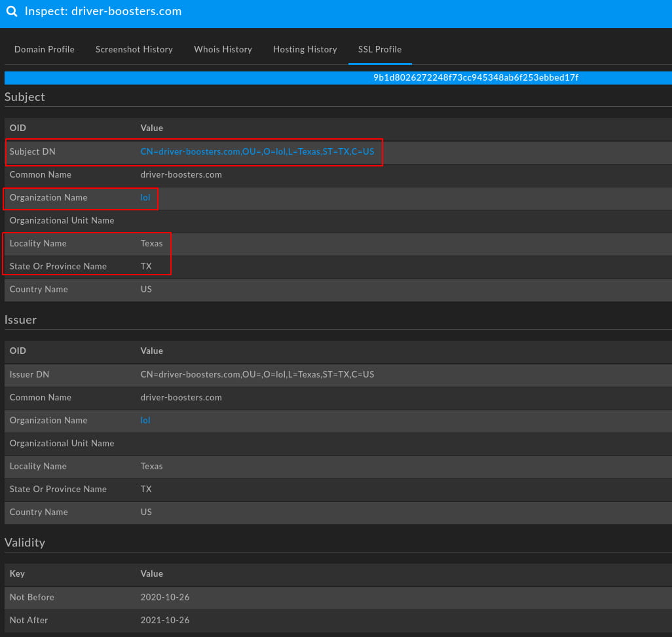Click the 'lol' Organization Name link under Subject
Screen dimensions: 672x637
click(145, 197)
